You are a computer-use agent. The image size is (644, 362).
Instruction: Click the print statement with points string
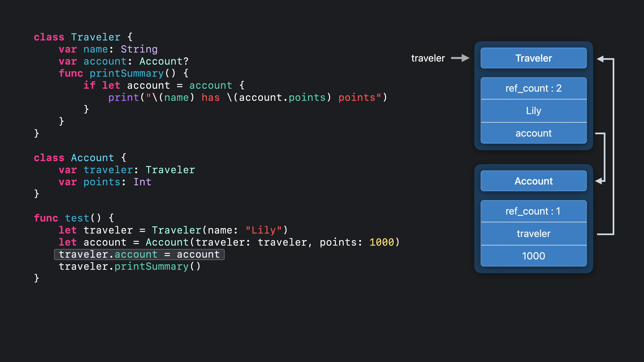click(x=248, y=97)
